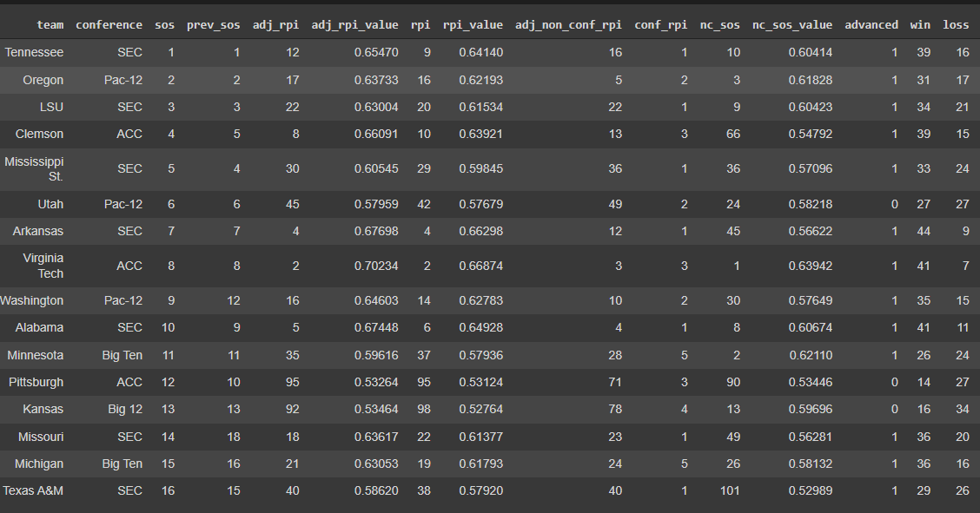The height and width of the screenshot is (513, 980).
Task: Click Missouri's adj_rpi_value 0.63617
Action: pos(376,437)
